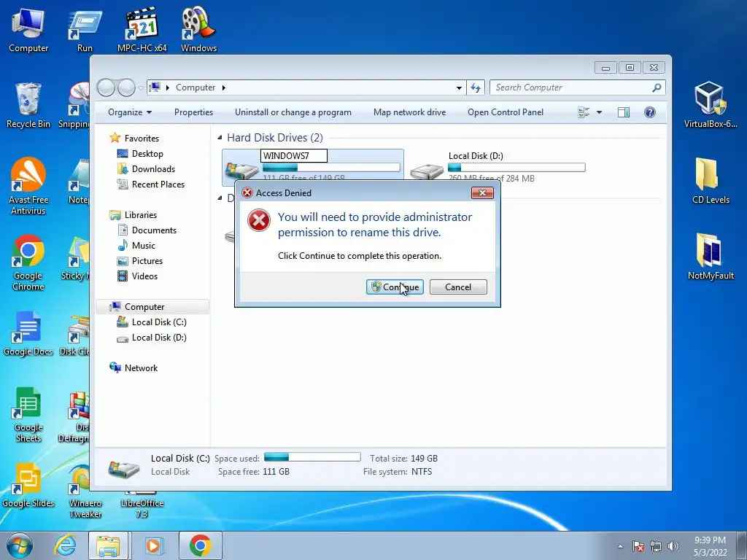
Task: Select Uninstall or change a program
Action: pyautogui.click(x=293, y=112)
